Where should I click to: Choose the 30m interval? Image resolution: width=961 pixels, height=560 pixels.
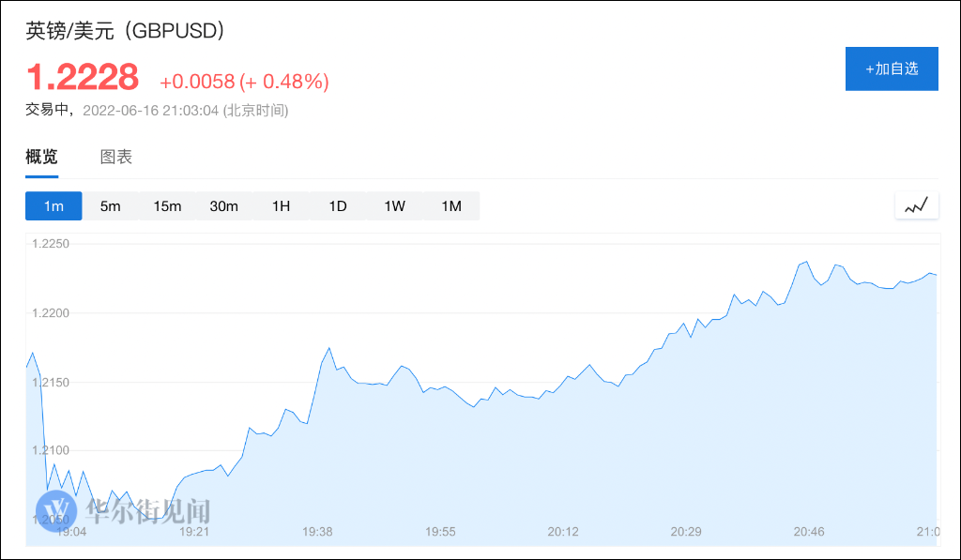(x=224, y=206)
